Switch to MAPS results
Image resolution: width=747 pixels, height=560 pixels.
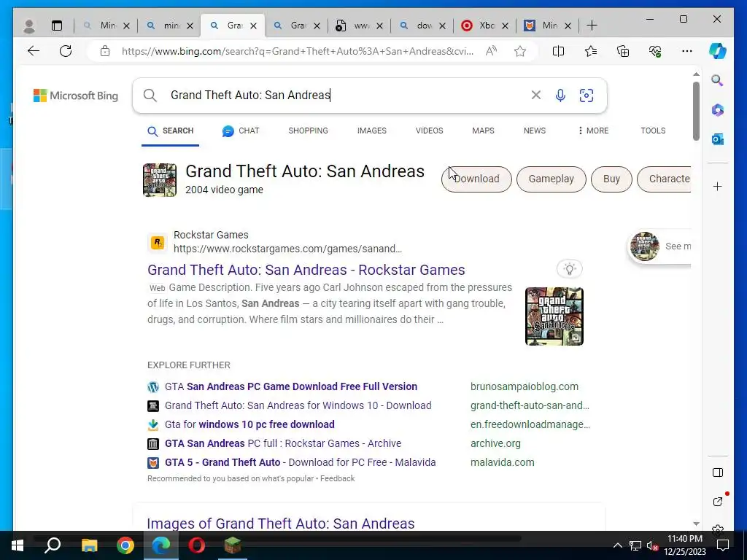click(x=483, y=131)
